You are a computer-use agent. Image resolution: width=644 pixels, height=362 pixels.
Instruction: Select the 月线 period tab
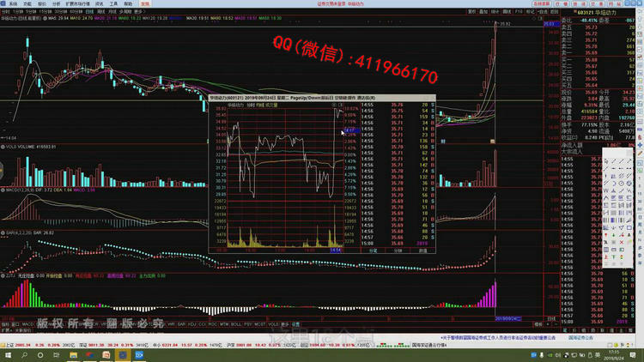pyautogui.click(x=112, y=11)
